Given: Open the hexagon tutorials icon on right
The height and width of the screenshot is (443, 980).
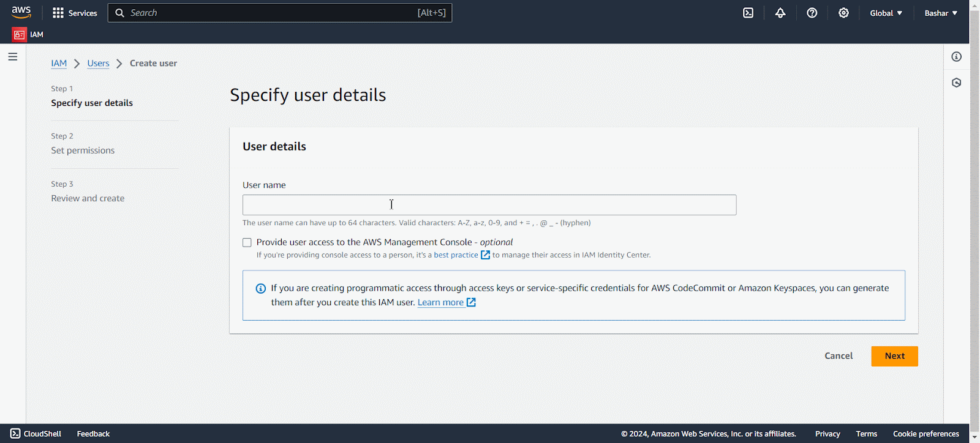Looking at the screenshot, I should coord(956,83).
